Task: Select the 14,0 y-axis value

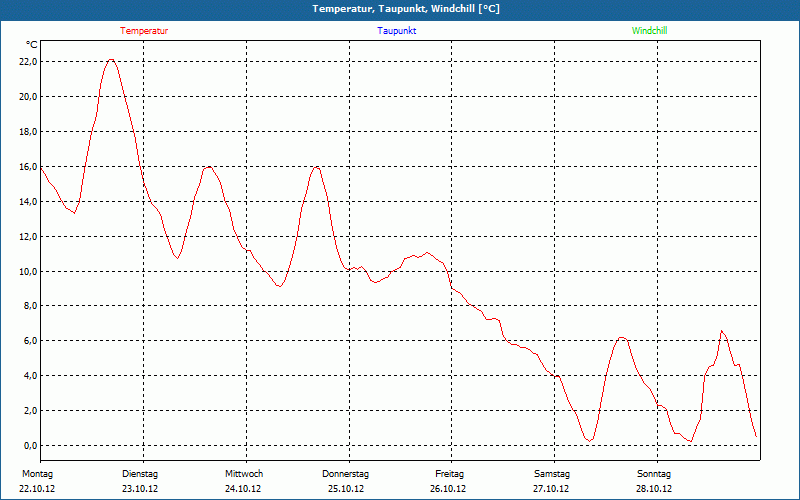Action: pos(28,202)
